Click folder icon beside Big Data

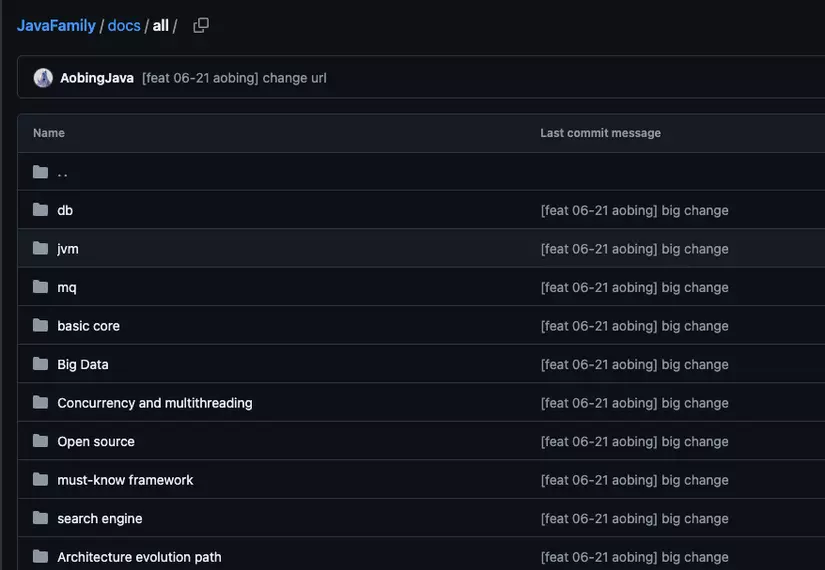40,364
